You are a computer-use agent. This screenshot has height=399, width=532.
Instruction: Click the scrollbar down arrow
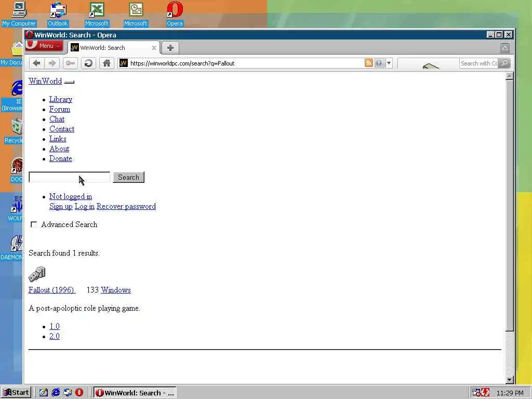pos(509,380)
